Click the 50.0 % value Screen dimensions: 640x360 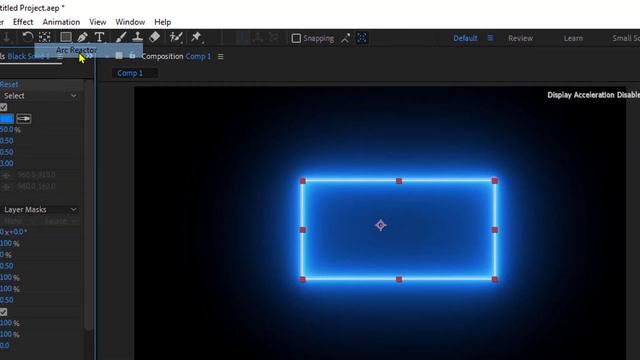pyautogui.click(x=10, y=130)
